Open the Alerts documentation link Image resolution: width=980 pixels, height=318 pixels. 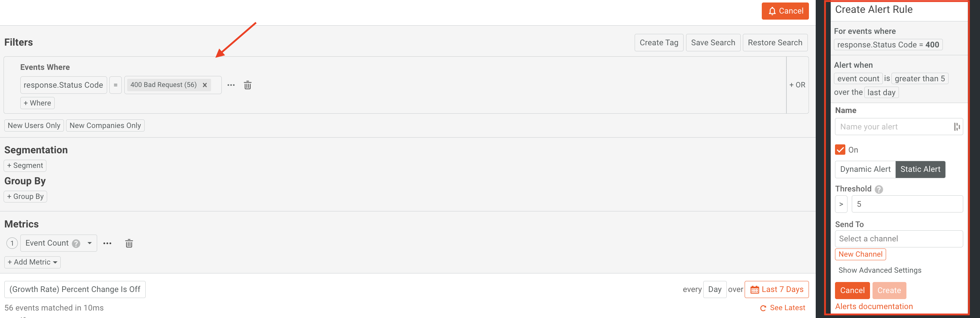coord(874,306)
